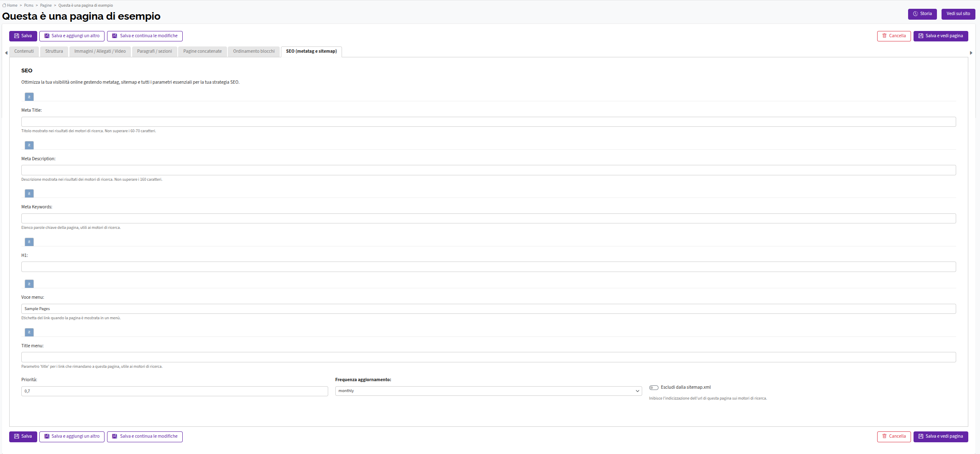Toggle the Escludi dalla sitemap.xml switch

pyautogui.click(x=654, y=387)
